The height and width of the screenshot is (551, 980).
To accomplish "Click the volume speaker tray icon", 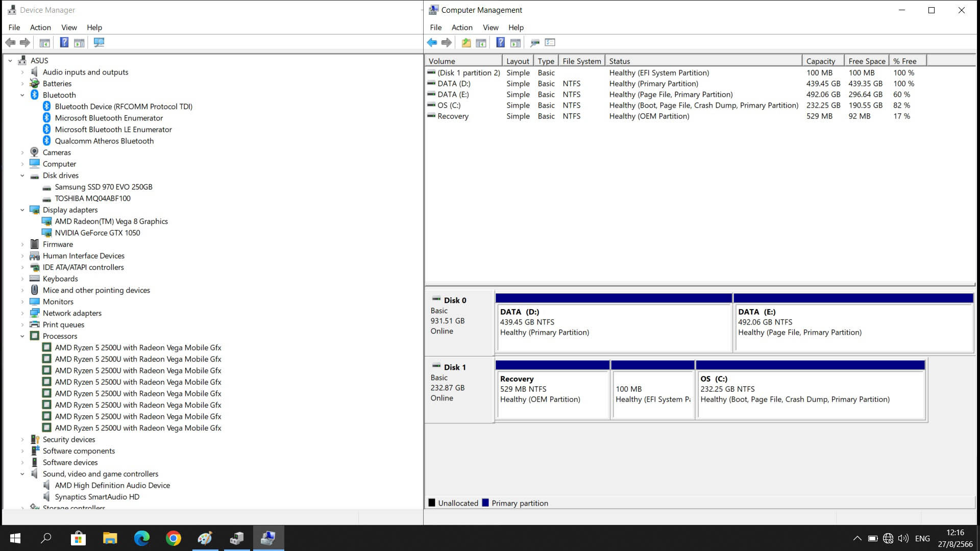I will (x=903, y=538).
